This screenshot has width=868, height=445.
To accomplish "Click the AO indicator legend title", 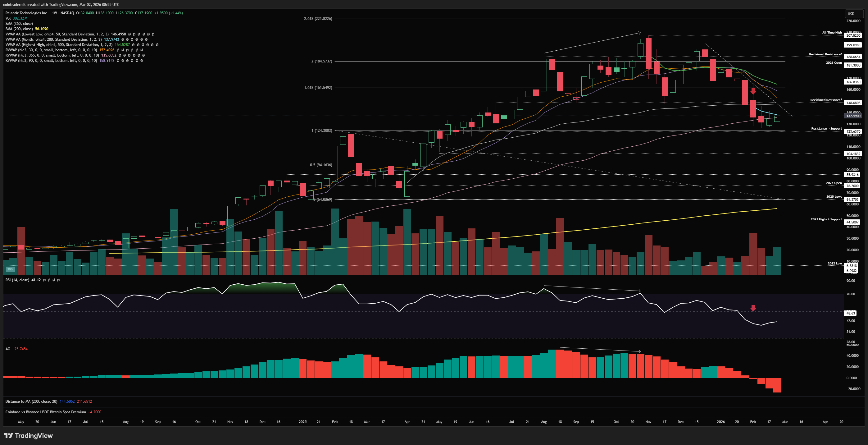I will [x=8, y=349].
